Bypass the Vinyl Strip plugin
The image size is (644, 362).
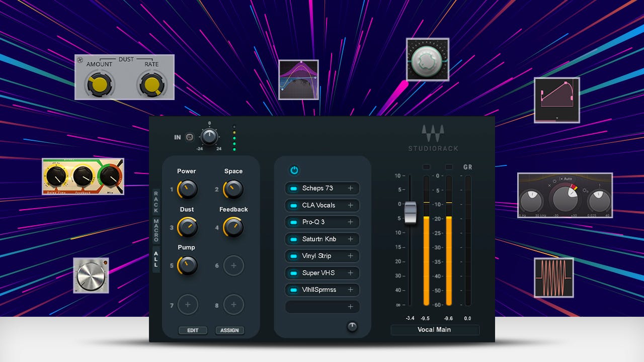coord(292,256)
